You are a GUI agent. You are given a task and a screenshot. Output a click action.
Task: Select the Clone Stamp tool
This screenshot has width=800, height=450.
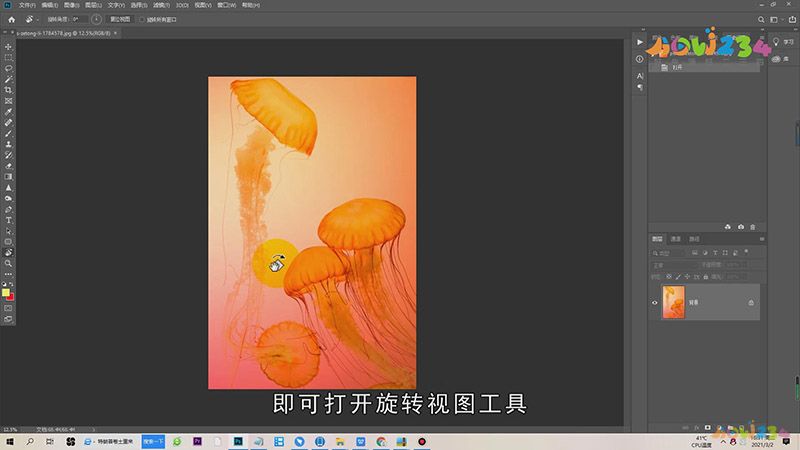pyautogui.click(x=8, y=144)
